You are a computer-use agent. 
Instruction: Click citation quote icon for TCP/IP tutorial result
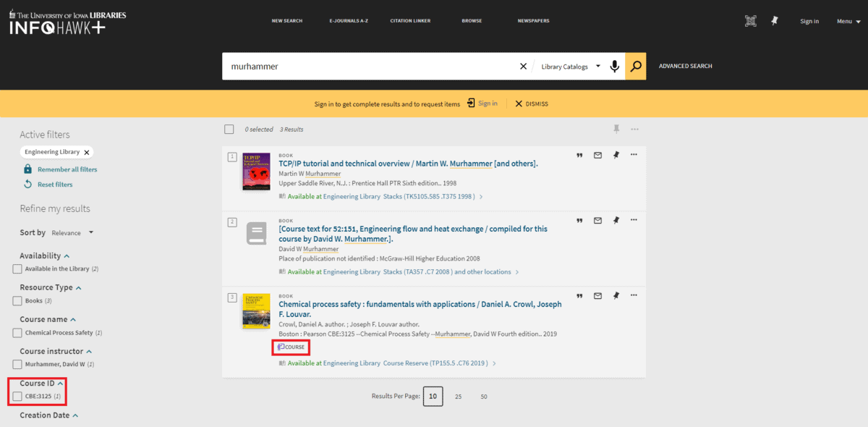click(x=579, y=155)
